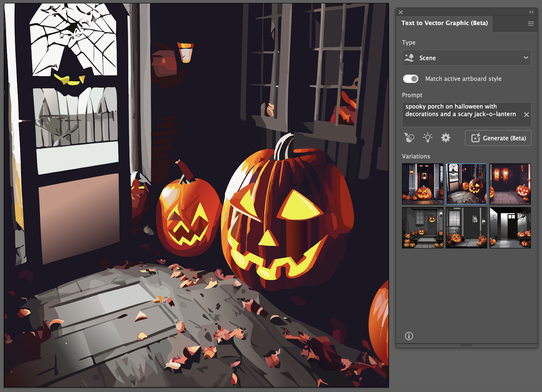The height and width of the screenshot is (392, 542).
Task: Pick the first grayscale variation in bottom row
Action: (422, 228)
